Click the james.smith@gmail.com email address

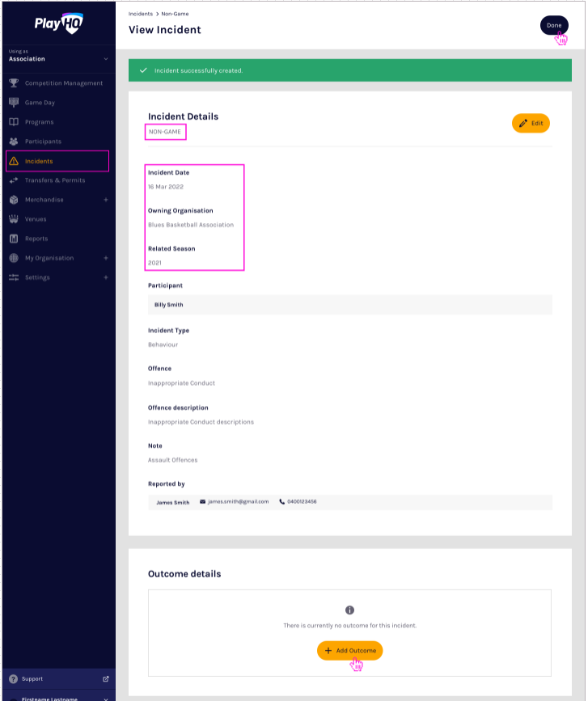(238, 502)
